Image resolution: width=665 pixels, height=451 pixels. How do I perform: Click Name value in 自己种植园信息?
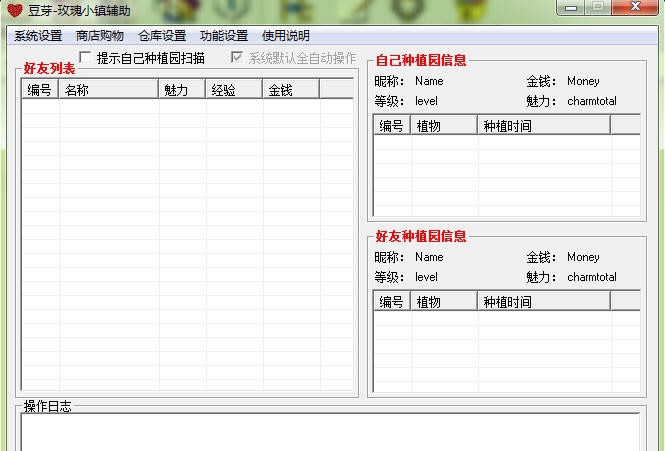pos(429,81)
